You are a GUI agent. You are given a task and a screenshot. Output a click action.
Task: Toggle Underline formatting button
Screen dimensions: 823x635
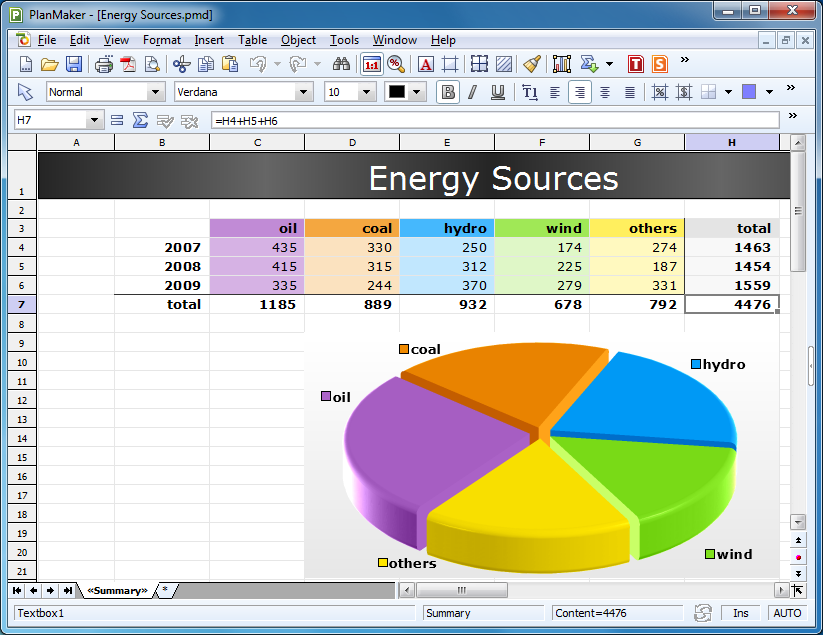497,92
